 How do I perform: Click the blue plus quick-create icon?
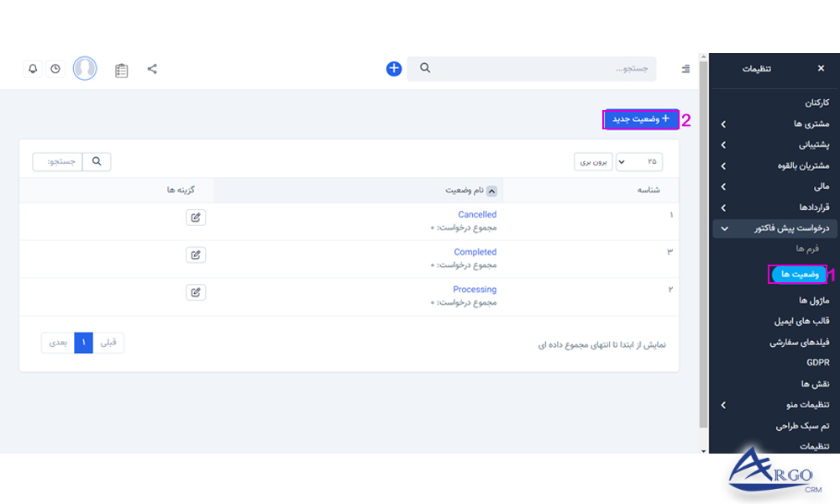click(x=393, y=68)
